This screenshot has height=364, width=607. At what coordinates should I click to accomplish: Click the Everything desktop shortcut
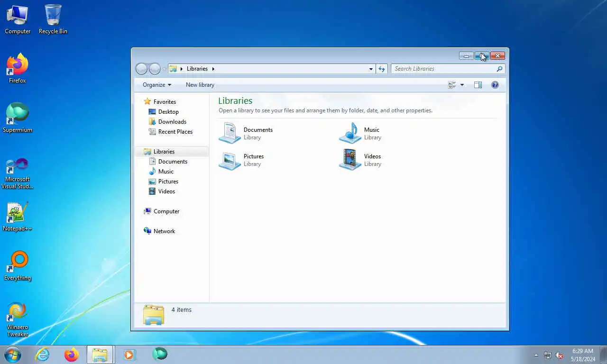18,266
